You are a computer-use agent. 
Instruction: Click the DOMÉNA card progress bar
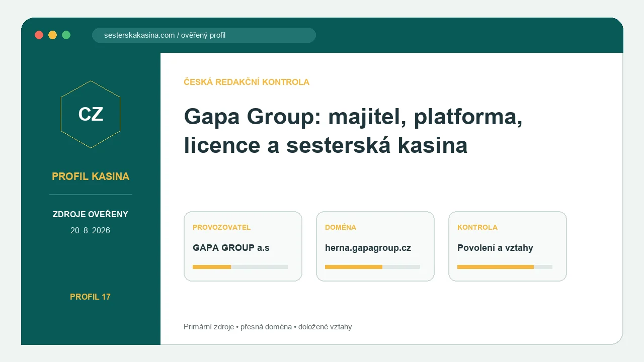(x=372, y=267)
